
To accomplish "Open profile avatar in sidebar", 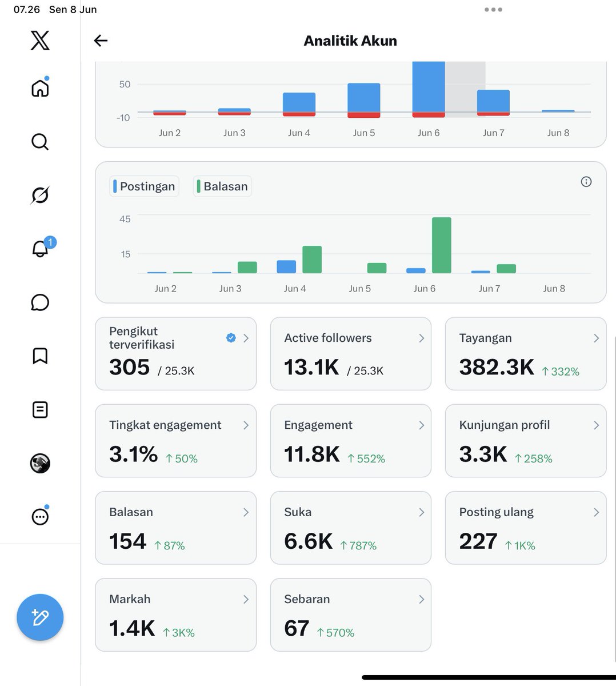I will point(40,463).
